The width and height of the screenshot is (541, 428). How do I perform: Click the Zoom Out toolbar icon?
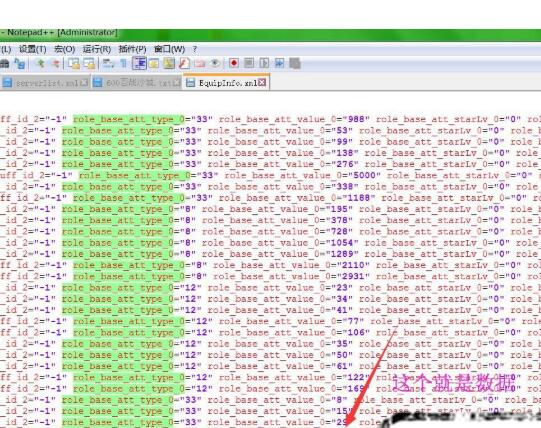[x=55, y=63]
